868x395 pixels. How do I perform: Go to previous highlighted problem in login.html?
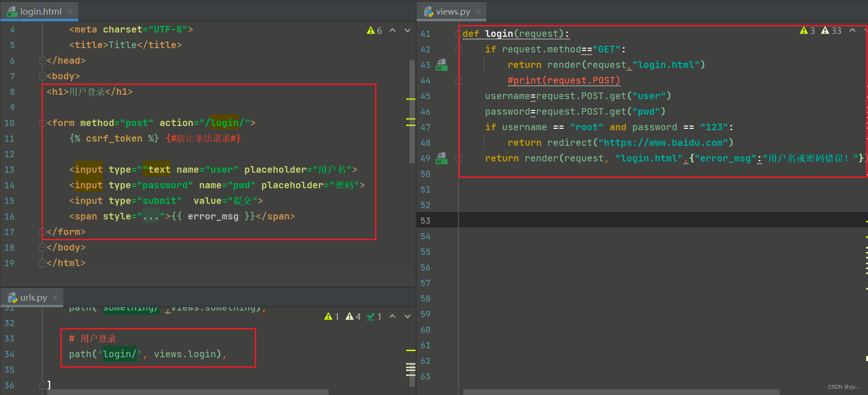tap(392, 30)
